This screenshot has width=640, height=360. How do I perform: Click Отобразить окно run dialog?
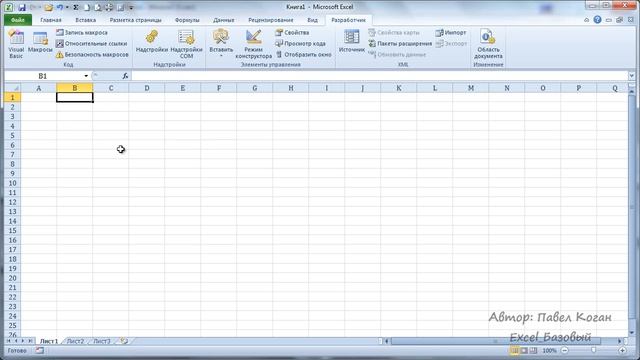tap(303, 54)
